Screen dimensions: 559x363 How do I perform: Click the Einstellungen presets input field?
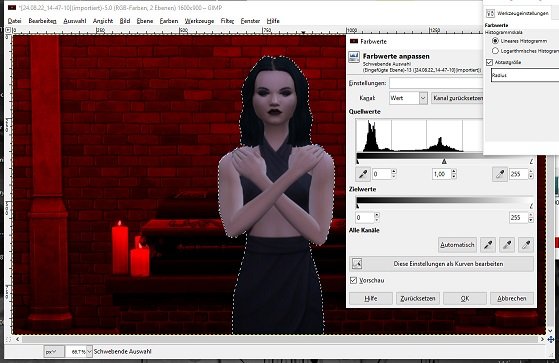pyautogui.click(x=436, y=83)
